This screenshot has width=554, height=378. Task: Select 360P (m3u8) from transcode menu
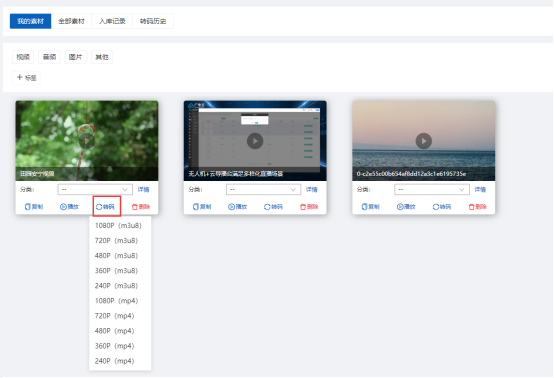point(120,271)
